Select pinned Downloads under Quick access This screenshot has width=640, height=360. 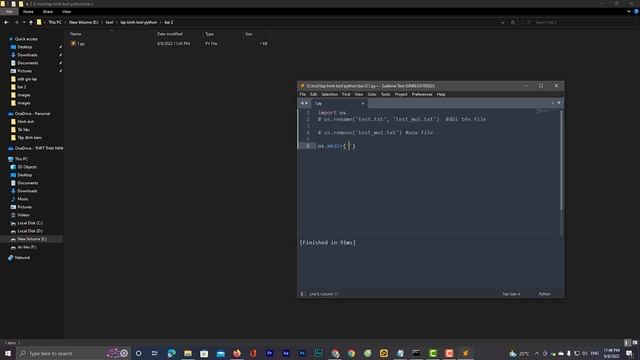click(27, 55)
